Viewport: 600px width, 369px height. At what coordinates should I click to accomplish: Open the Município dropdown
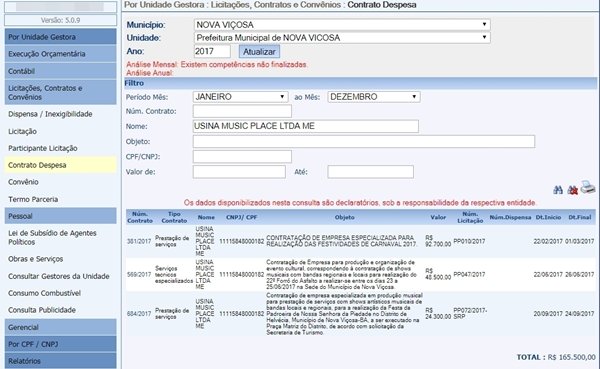[x=342, y=25]
